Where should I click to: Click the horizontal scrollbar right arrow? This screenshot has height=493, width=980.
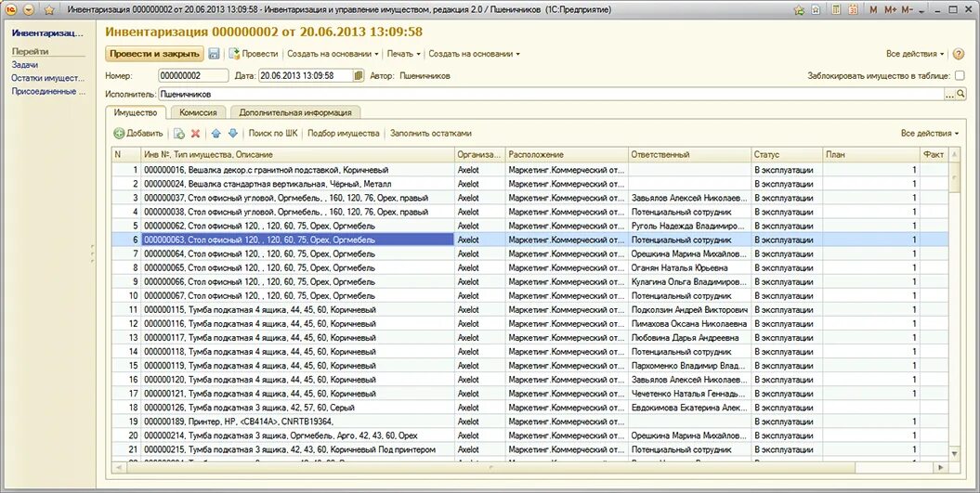(942, 467)
